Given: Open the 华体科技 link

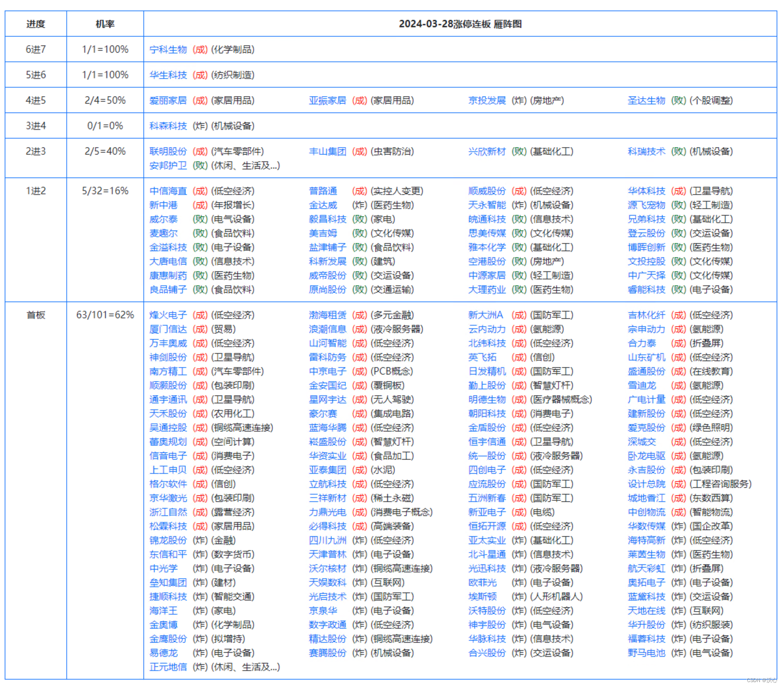Looking at the screenshot, I should [646, 191].
